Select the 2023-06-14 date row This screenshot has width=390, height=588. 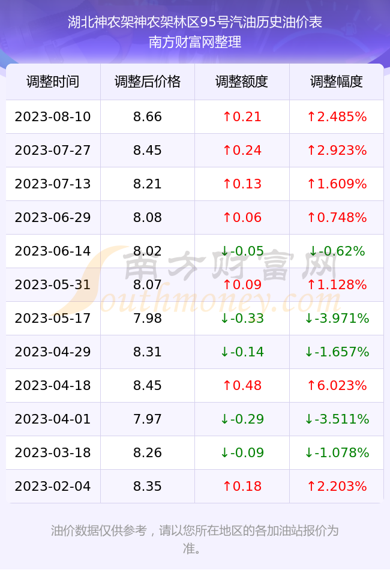point(194,251)
